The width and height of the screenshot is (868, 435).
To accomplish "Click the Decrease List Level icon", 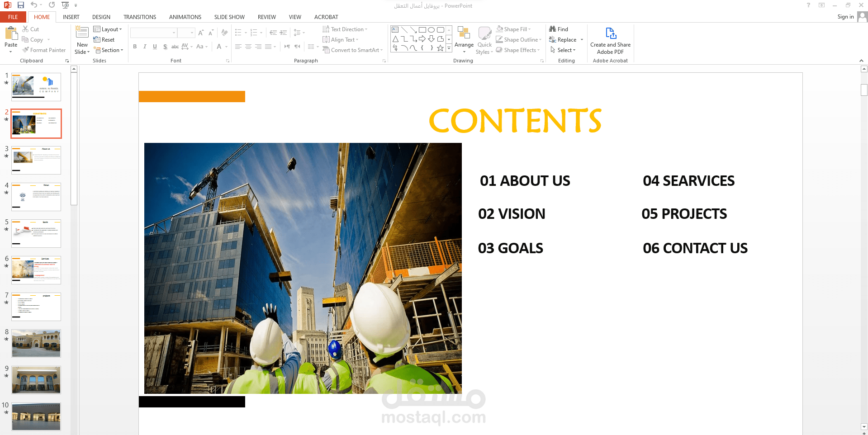I will 273,33.
